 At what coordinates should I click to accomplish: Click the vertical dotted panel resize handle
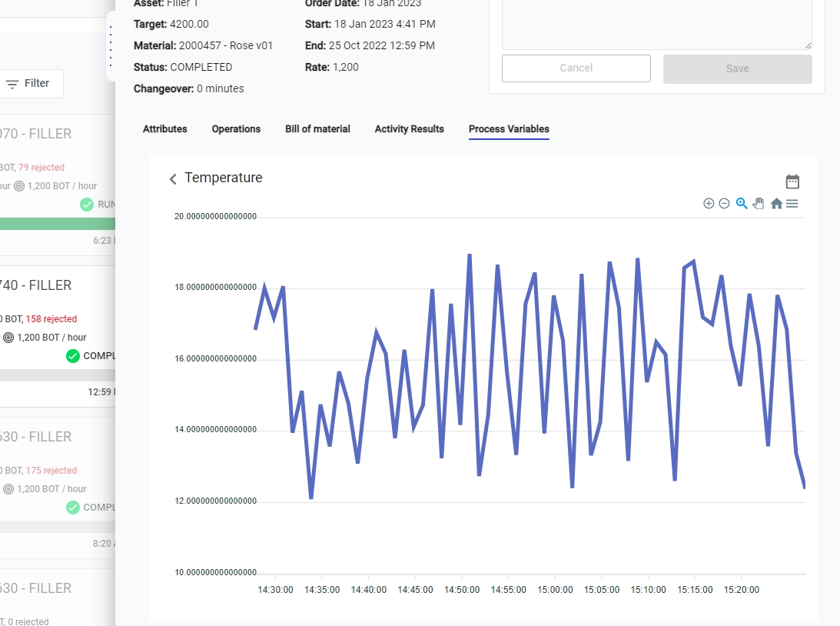click(x=111, y=46)
